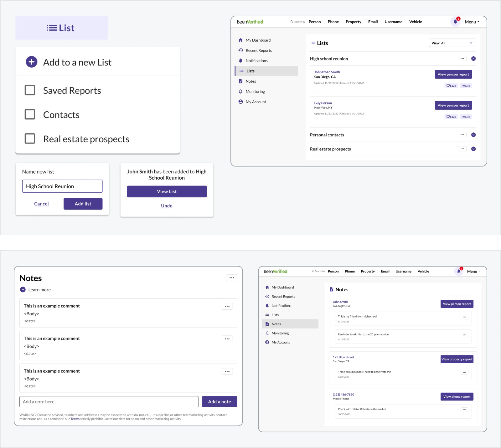Open three-dot menu for High school reunion list
Screen dimensions: 501x448
click(462, 59)
